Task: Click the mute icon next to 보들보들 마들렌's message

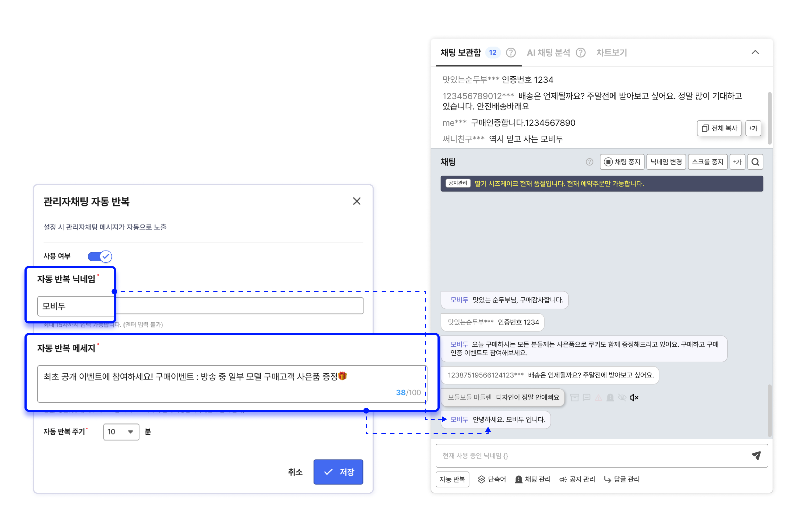Action: point(634,397)
